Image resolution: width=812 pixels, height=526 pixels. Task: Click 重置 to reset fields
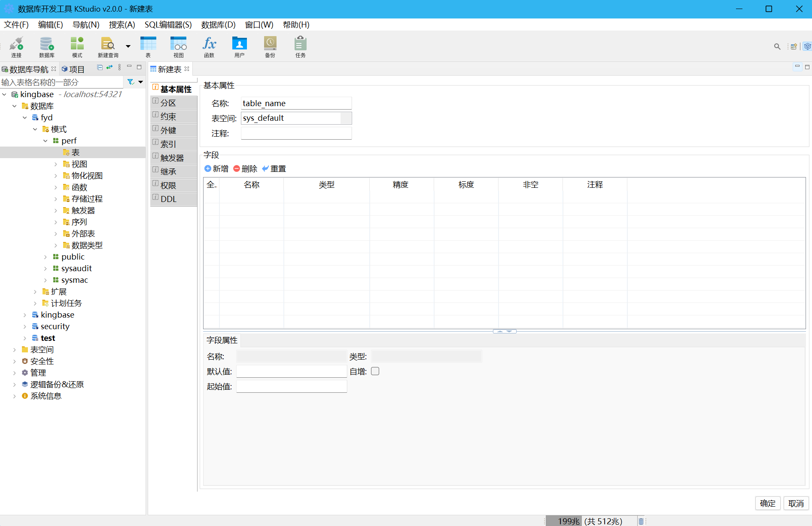[x=274, y=169]
